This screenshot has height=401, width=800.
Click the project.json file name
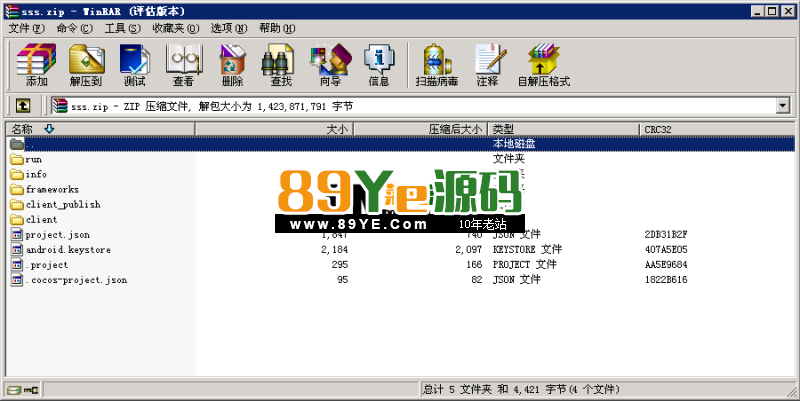tap(58, 235)
